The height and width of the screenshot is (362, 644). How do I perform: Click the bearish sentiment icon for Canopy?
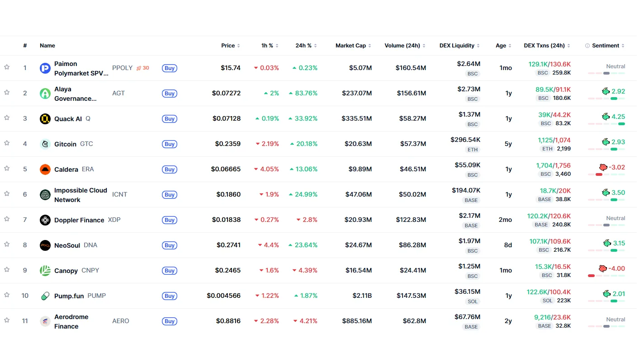coord(603,268)
